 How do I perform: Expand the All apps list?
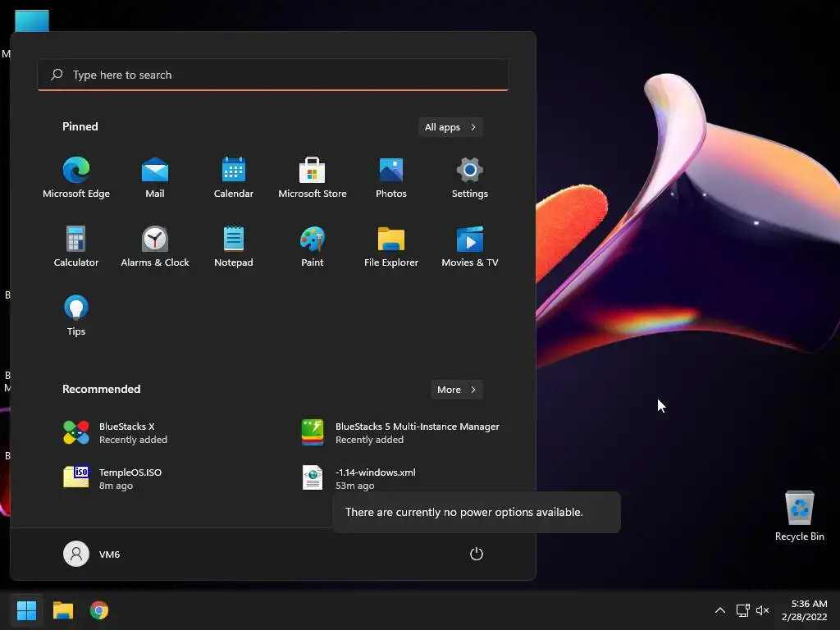coord(450,127)
